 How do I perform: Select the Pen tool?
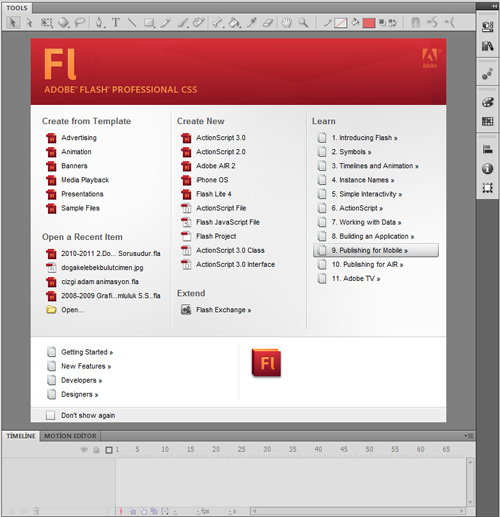tap(100, 23)
